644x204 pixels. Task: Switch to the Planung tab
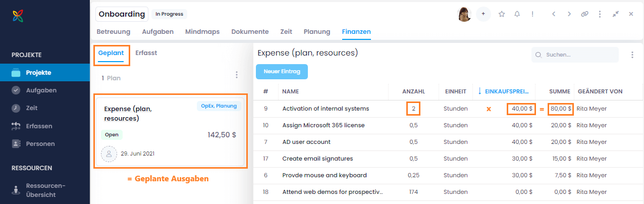pos(316,32)
